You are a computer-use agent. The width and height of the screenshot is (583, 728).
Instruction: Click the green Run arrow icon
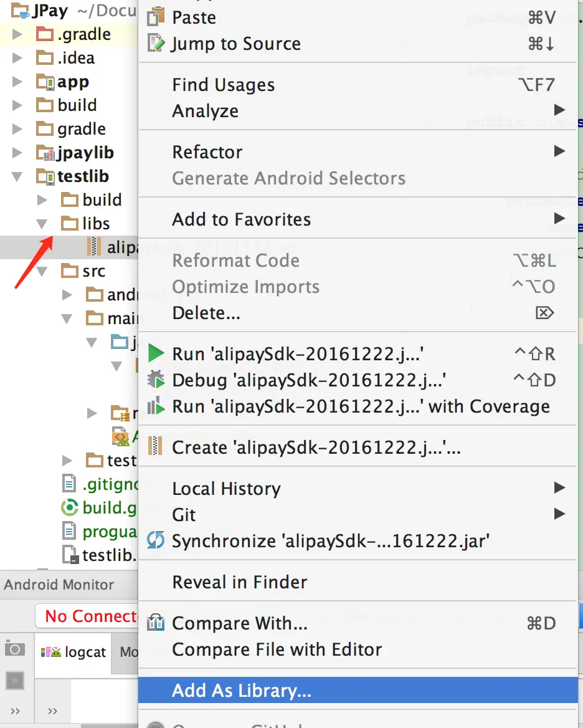pos(156,353)
